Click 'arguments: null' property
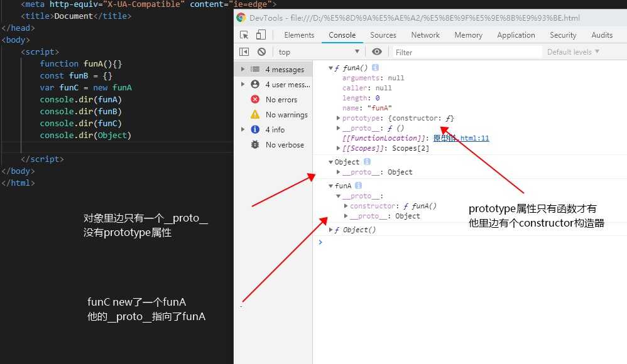 [373, 78]
